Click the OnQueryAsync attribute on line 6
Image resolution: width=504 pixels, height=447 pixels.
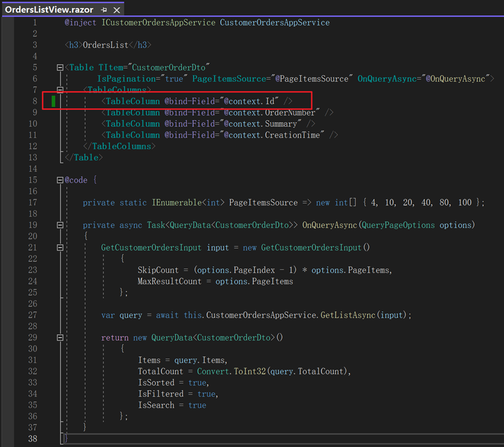tap(387, 79)
